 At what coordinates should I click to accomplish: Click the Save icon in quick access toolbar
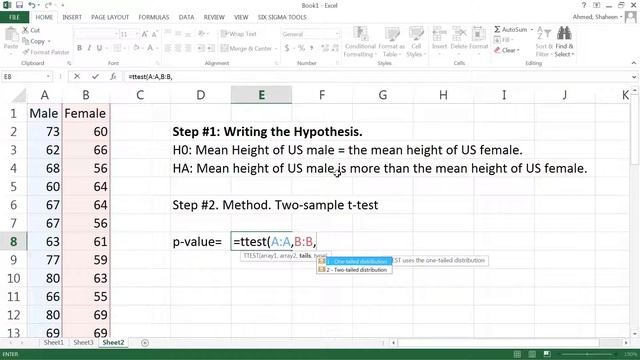point(19,5)
